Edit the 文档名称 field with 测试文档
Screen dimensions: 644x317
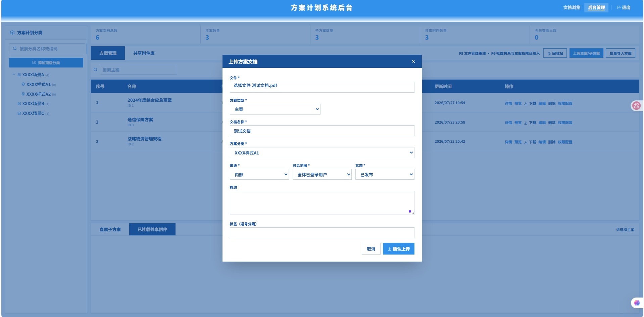322,131
